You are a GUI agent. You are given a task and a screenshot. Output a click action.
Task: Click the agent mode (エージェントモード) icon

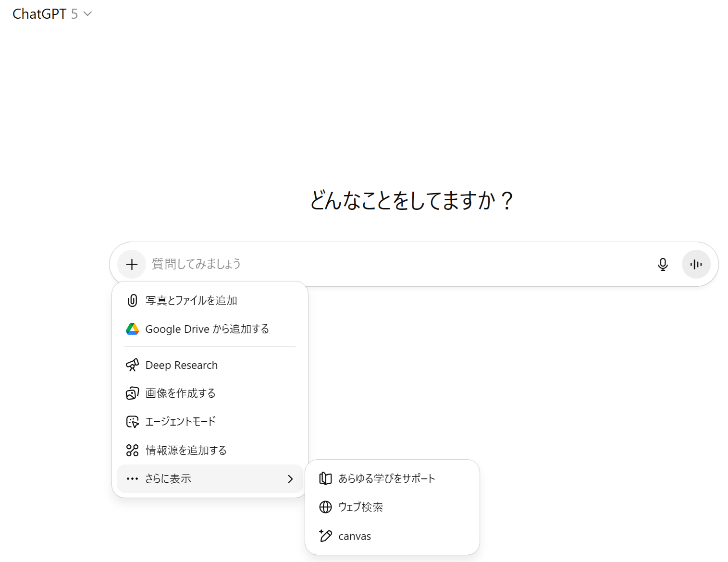pos(132,422)
